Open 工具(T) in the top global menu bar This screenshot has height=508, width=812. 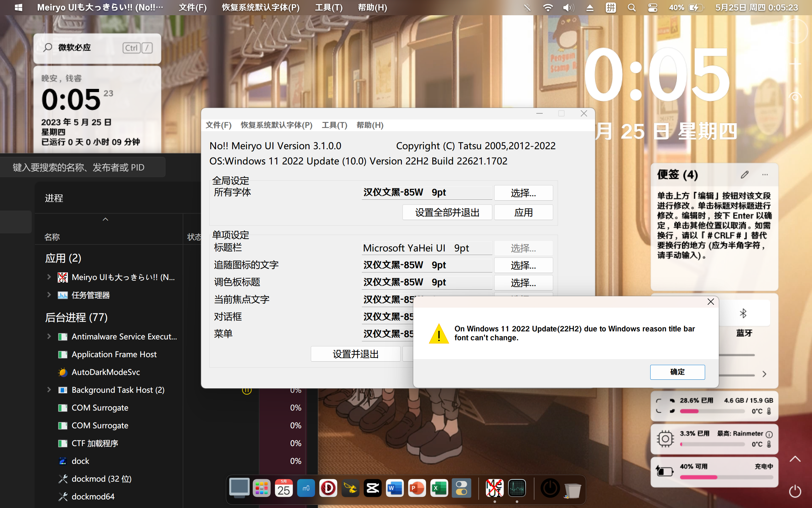point(329,7)
